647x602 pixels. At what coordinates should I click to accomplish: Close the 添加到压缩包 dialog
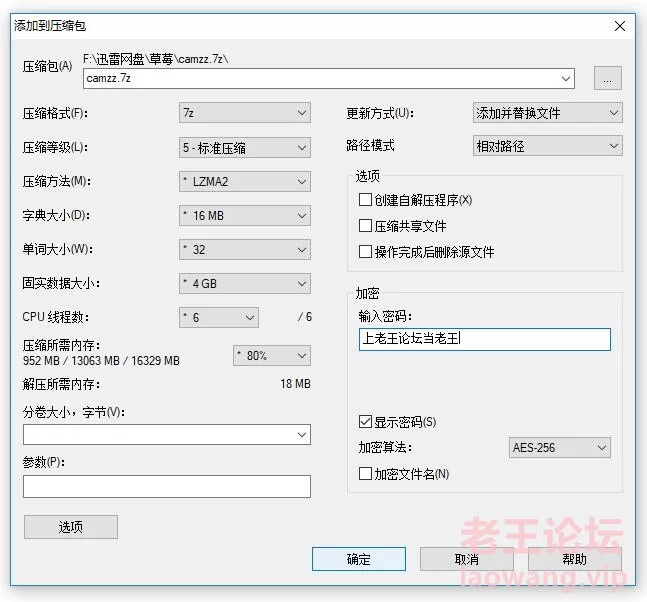(x=619, y=26)
